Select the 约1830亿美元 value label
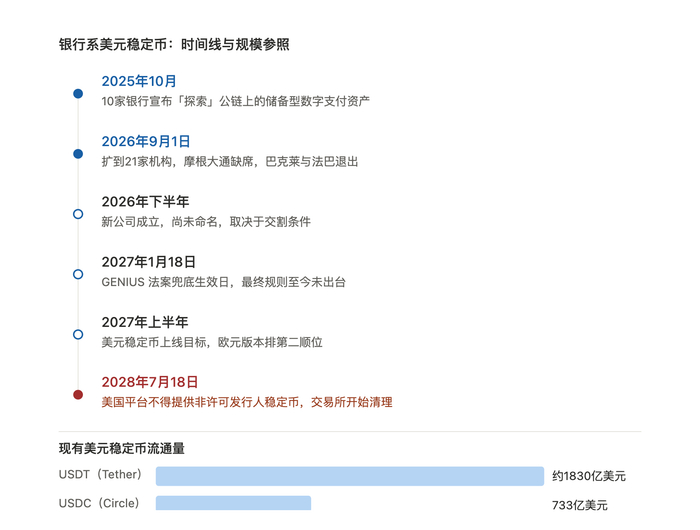The image size is (700, 530). pyautogui.click(x=588, y=476)
